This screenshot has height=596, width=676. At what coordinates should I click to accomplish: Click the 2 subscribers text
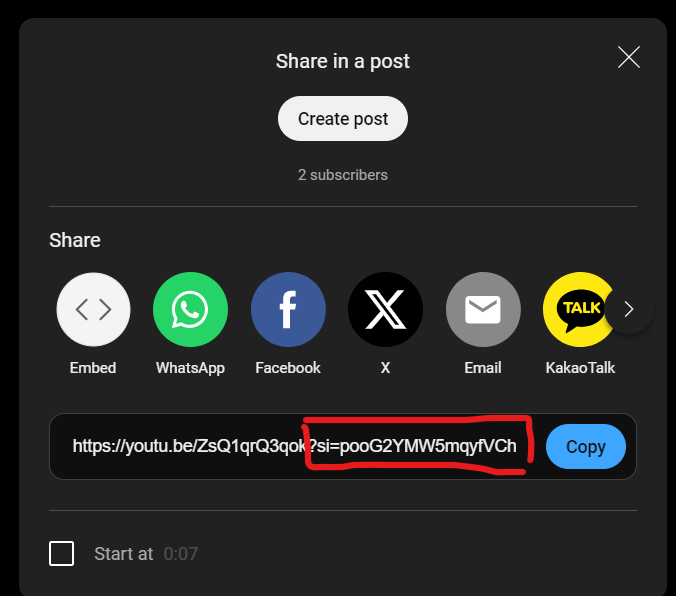click(x=343, y=175)
